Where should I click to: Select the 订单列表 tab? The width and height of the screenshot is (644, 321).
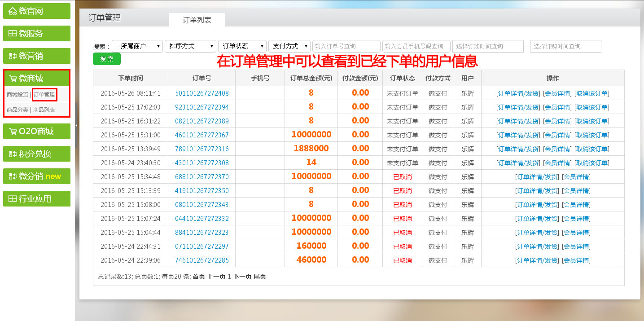click(197, 20)
